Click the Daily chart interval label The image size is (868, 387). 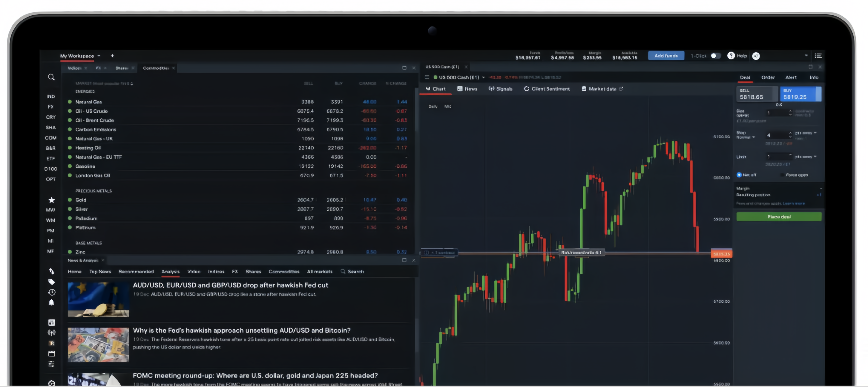pos(433,106)
